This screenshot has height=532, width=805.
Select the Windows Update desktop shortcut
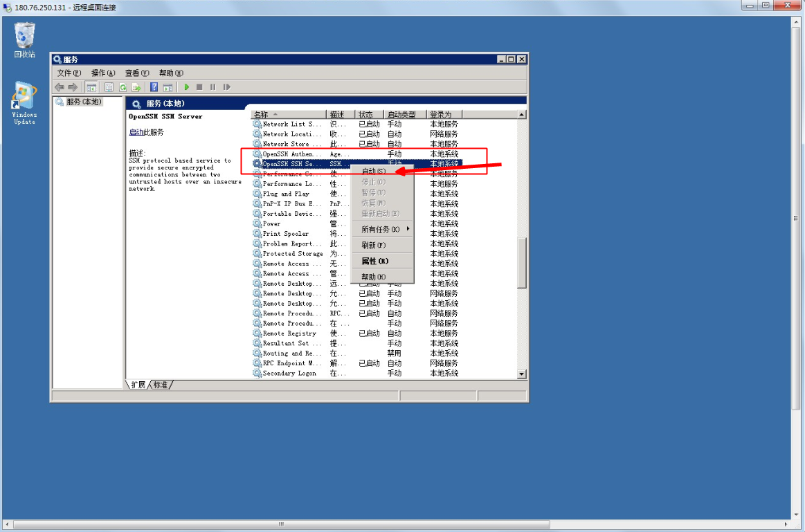tap(25, 103)
